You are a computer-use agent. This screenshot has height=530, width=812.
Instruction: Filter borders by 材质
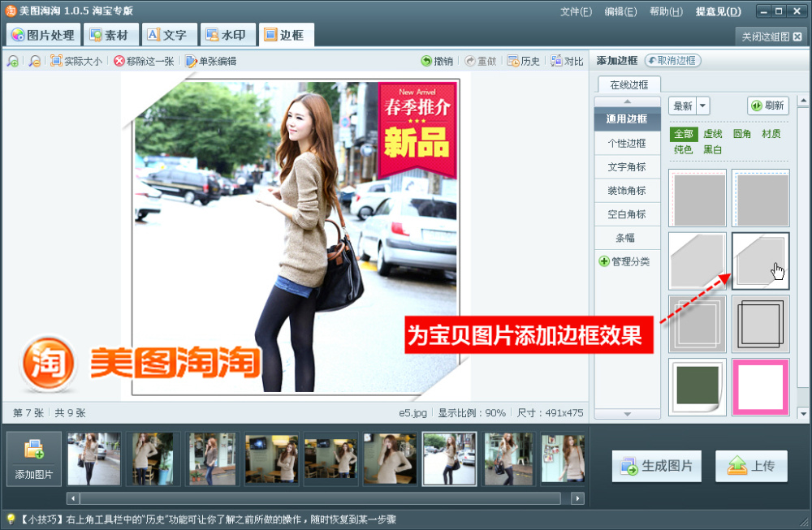(x=771, y=134)
